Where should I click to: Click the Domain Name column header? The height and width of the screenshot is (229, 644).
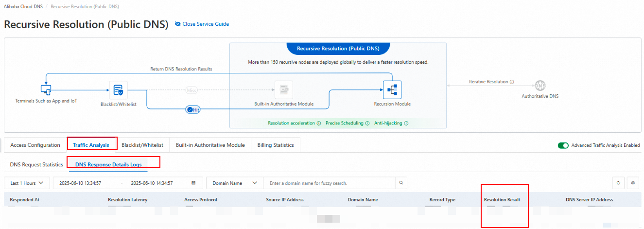tap(363, 200)
